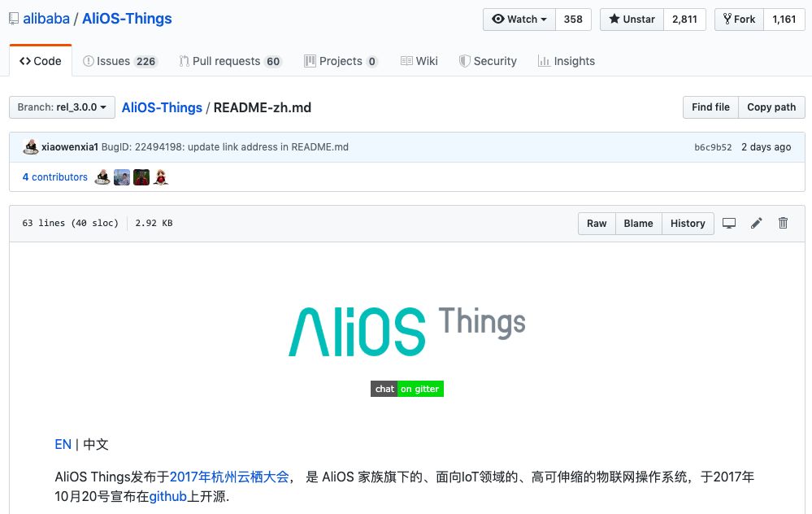The image size is (812, 514).
Task: Open the Insights tab
Action: [x=567, y=61]
